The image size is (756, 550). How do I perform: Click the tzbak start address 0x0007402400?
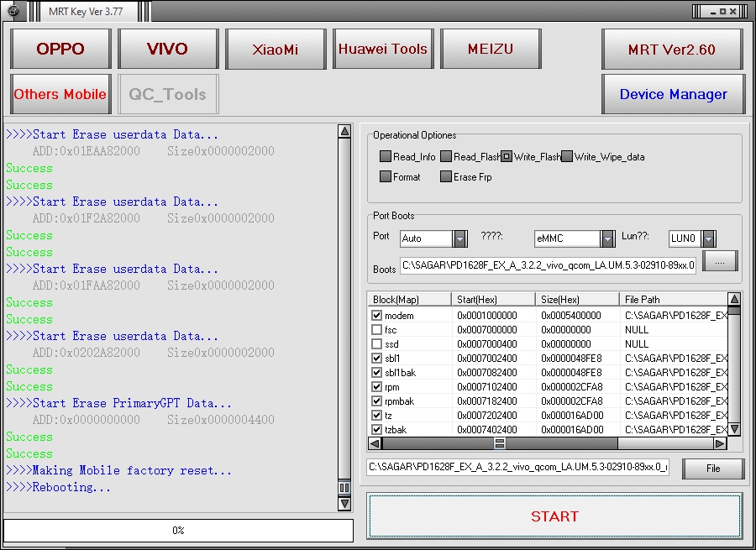coord(487,429)
